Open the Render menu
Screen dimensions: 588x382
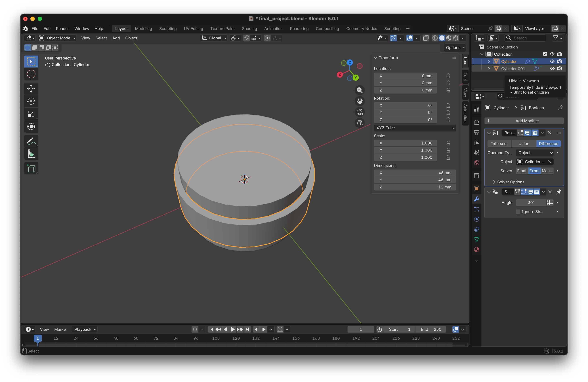pyautogui.click(x=62, y=29)
